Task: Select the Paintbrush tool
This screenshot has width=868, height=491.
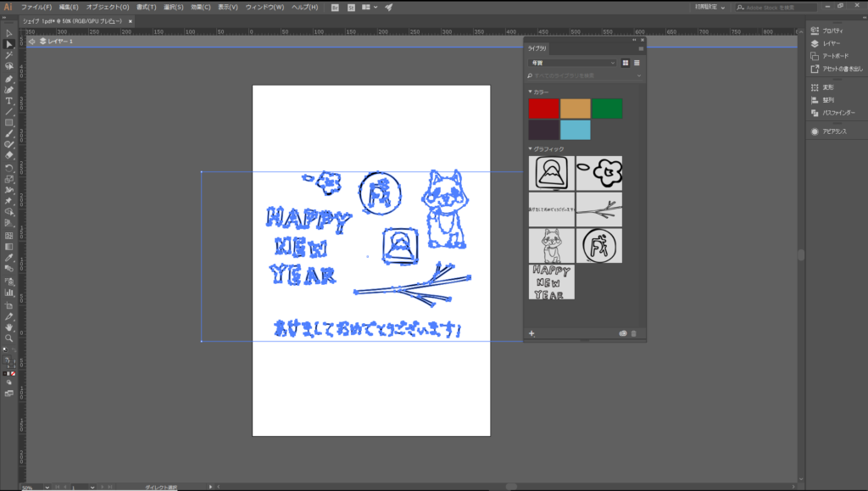Action: point(8,134)
